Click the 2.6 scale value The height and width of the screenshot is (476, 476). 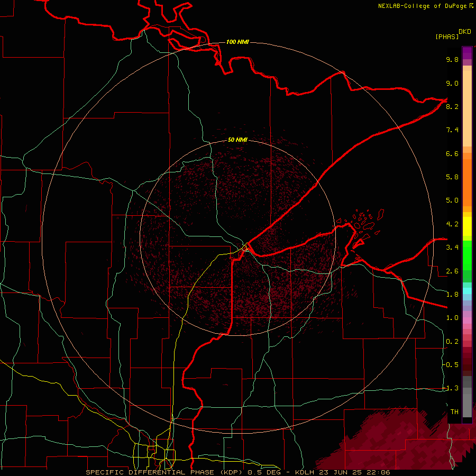[x=452, y=271]
